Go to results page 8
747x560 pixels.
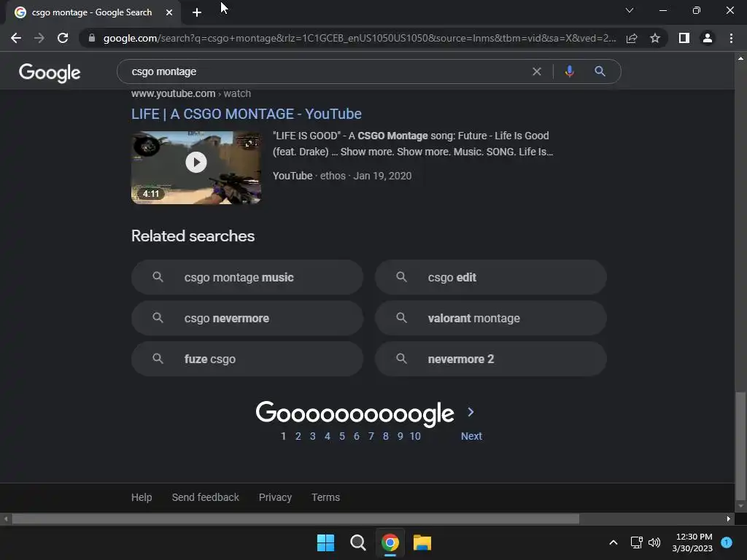(386, 436)
